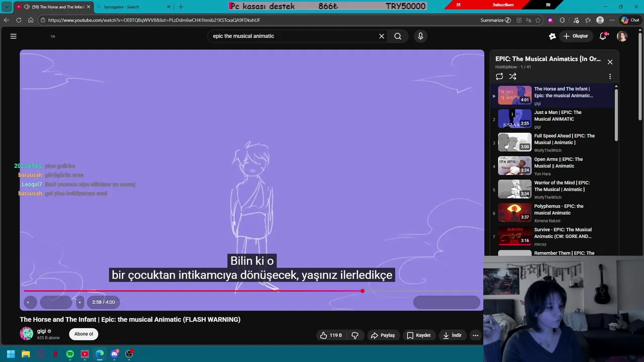Go to the browser home page
Screen dimensions: 644x362
pos(31,20)
